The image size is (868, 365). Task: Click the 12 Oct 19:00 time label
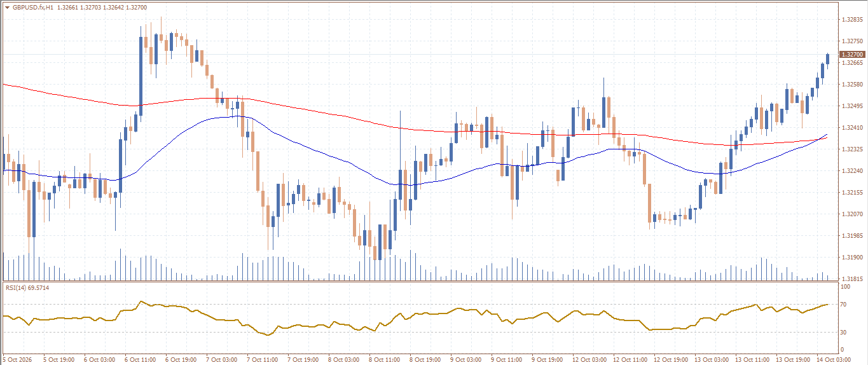point(670,360)
